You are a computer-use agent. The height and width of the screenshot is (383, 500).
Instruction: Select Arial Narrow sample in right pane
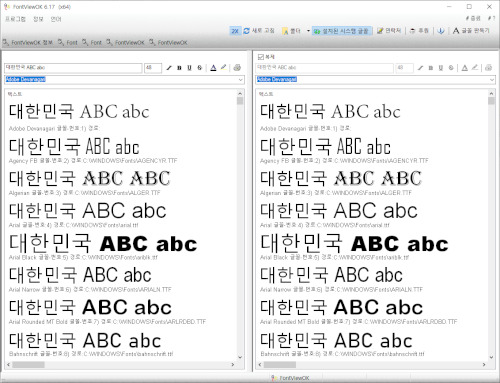[x=331, y=275]
